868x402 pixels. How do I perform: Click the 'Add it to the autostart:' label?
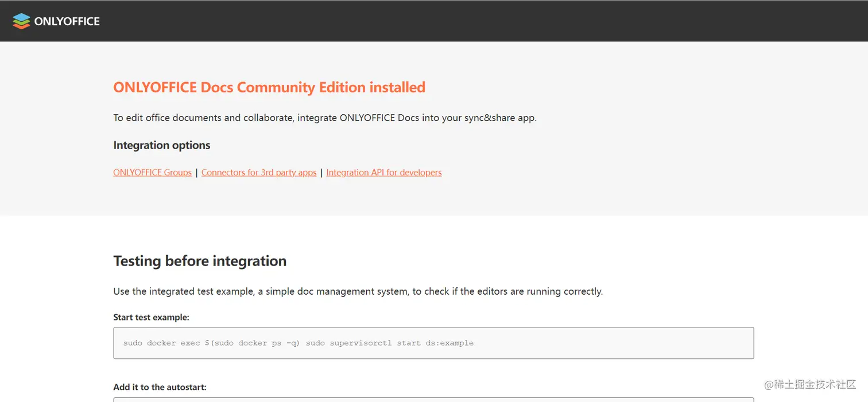point(160,387)
